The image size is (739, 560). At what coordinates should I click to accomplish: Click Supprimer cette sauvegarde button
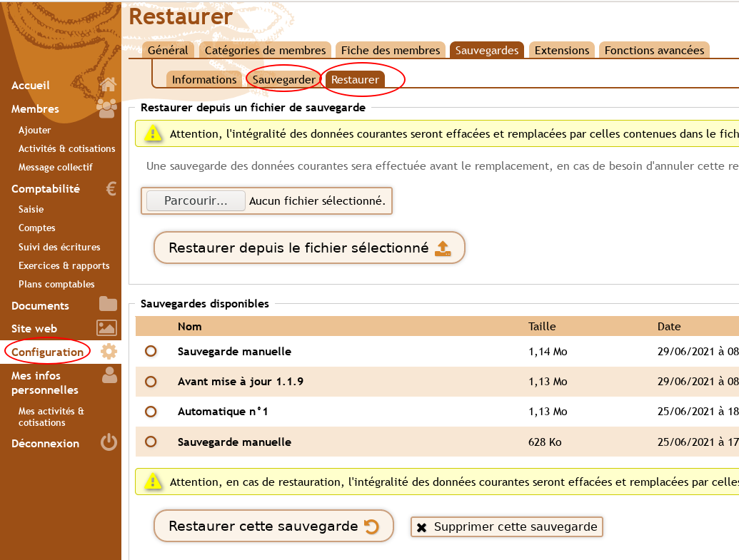point(507,527)
